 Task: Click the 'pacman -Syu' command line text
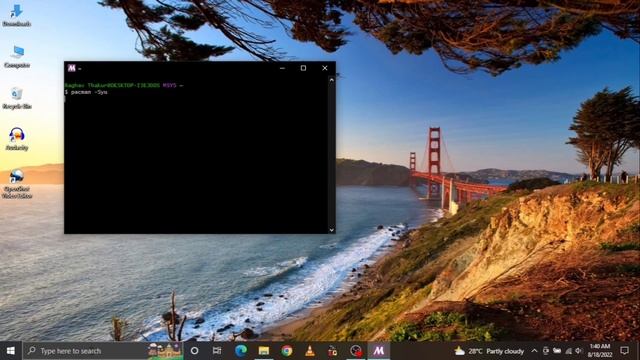click(x=89, y=92)
